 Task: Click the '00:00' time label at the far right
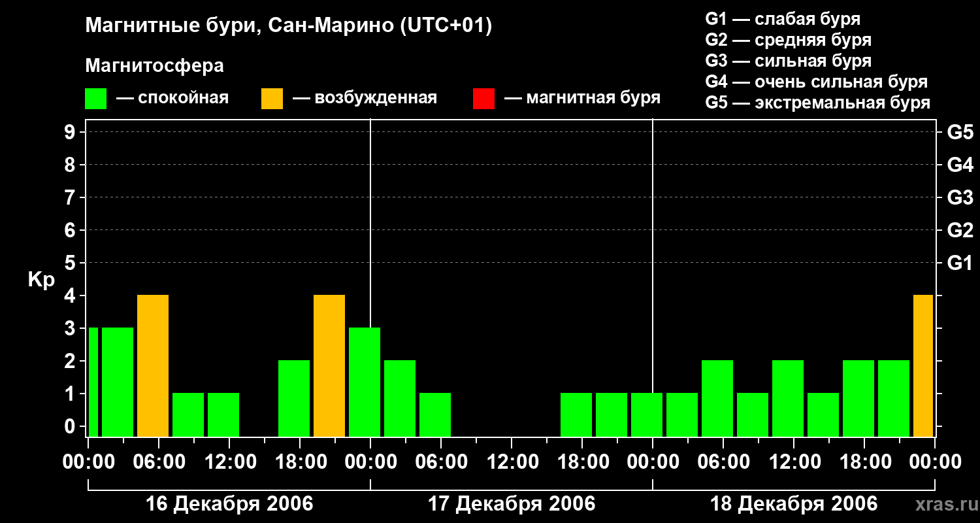pos(935,462)
